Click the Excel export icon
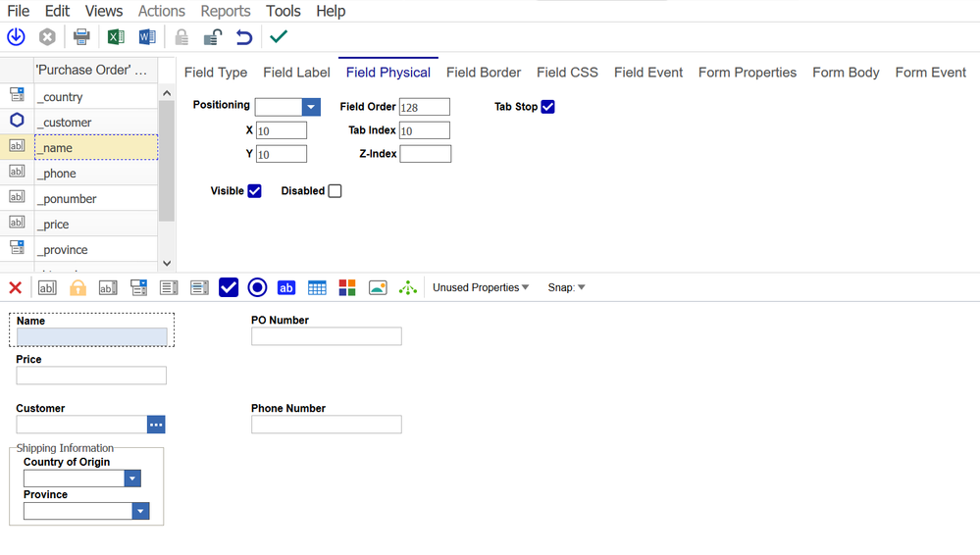The height and width of the screenshot is (555, 980). pyautogui.click(x=116, y=37)
